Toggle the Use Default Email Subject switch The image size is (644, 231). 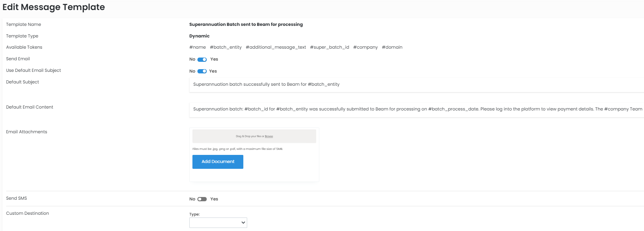tap(202, 71)
